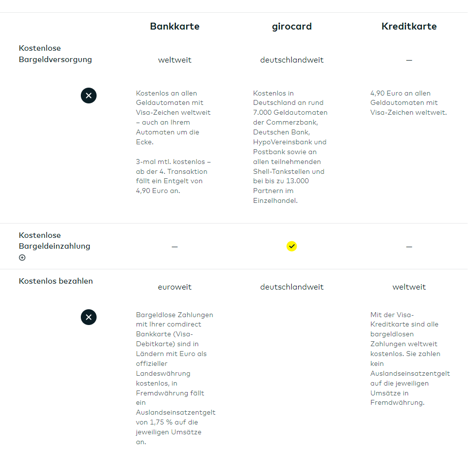Click the yellow checkmark in the girocard column

(292, 246)
